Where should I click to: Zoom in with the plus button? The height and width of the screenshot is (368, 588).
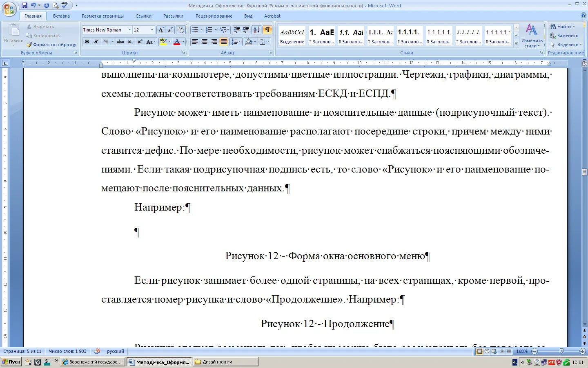[x=583, y=351]
